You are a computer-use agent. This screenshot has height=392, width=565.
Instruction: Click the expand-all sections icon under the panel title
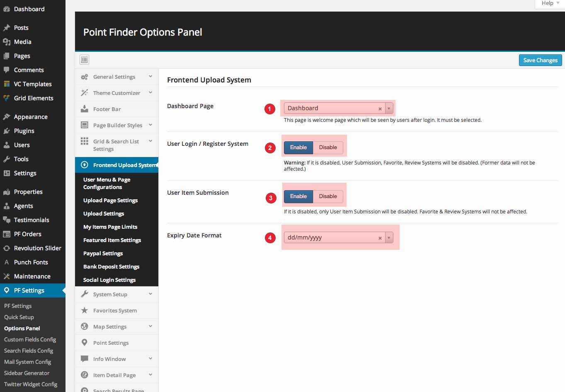click(84, 60)
